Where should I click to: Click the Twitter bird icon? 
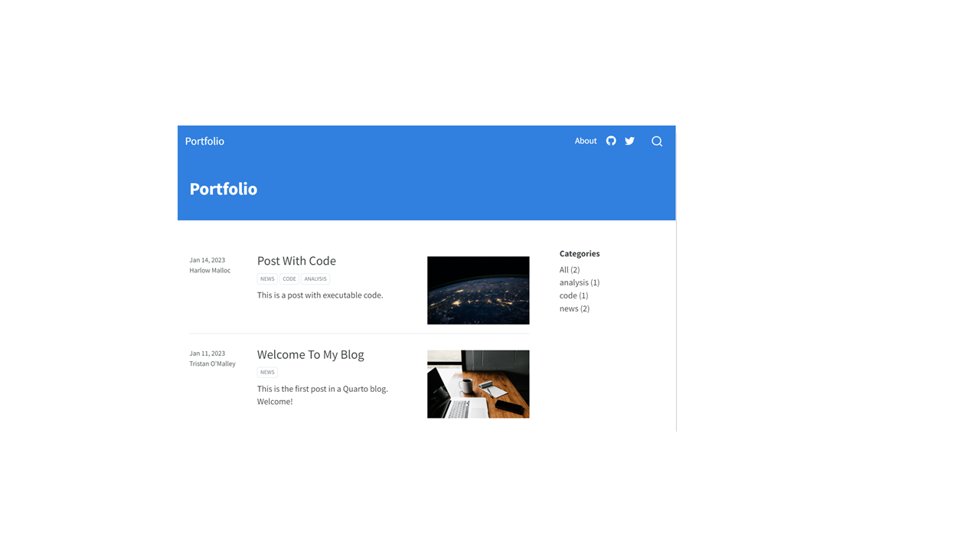(x=629, y=141)
